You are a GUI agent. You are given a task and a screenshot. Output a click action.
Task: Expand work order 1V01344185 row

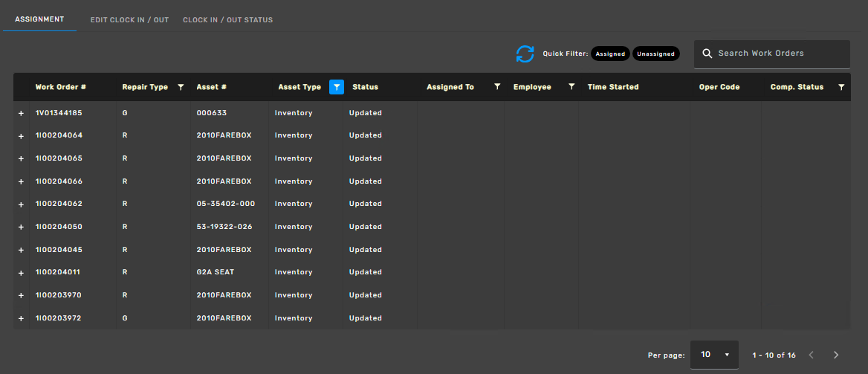pyautogui.click(x=21, y=113)
